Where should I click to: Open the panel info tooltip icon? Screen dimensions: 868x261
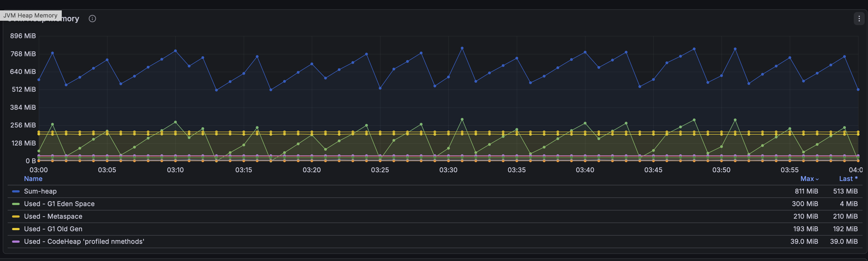point(92,19)
